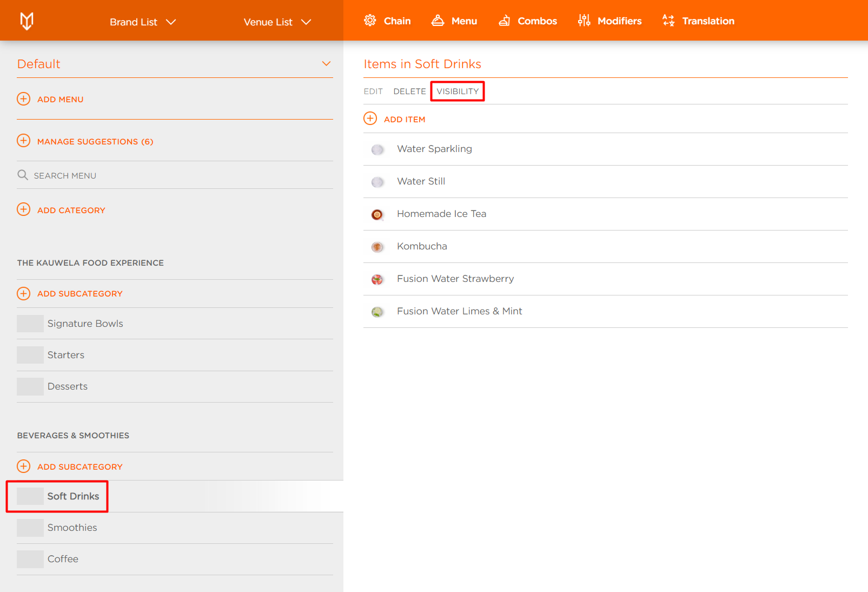Click the Menu cloche icon
868x592 pixels.
point(438,21)
